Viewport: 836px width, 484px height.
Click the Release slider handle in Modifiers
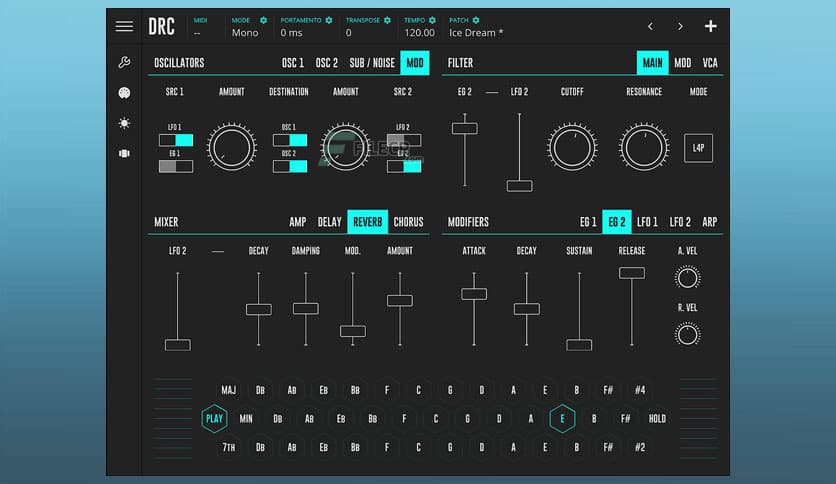632,273
